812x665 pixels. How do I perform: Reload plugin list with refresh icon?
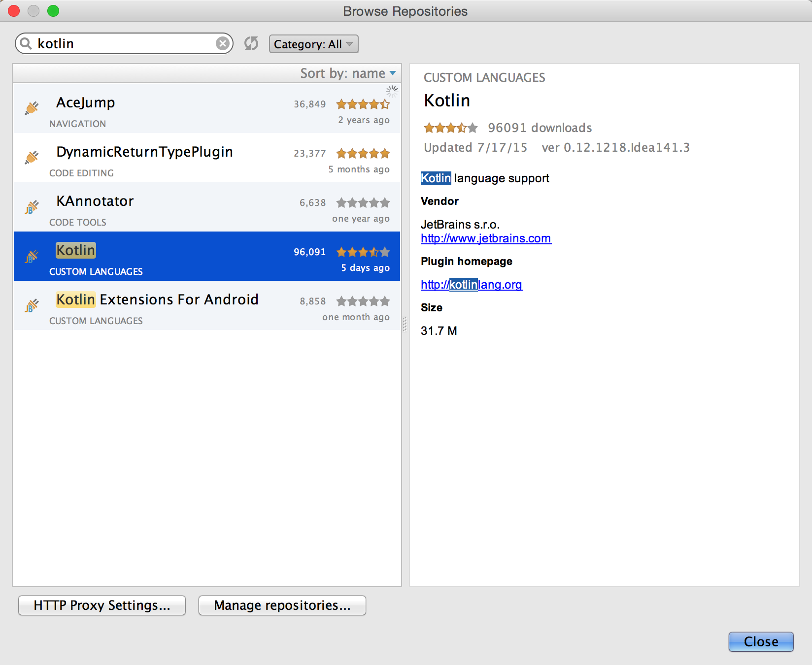pyautogui.click(x=251, y=44)
